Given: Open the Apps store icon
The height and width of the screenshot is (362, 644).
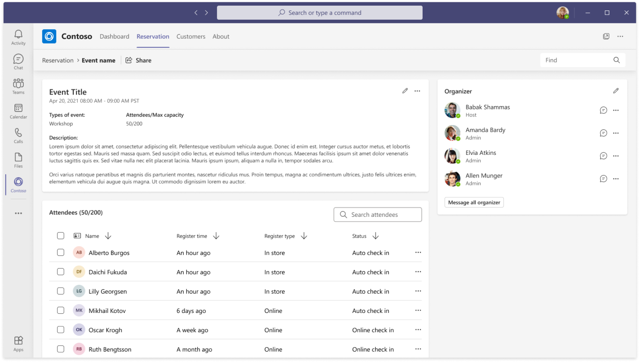Looking at the screenshot, I should [18, 344].
